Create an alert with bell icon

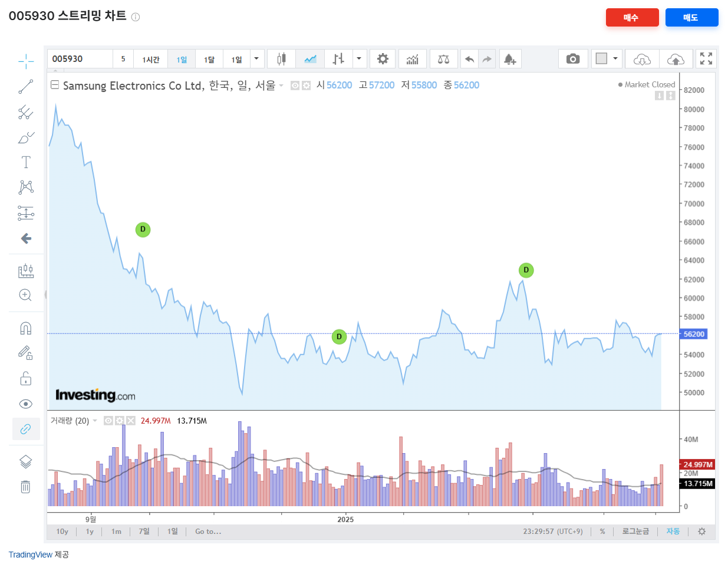[510, 59]
